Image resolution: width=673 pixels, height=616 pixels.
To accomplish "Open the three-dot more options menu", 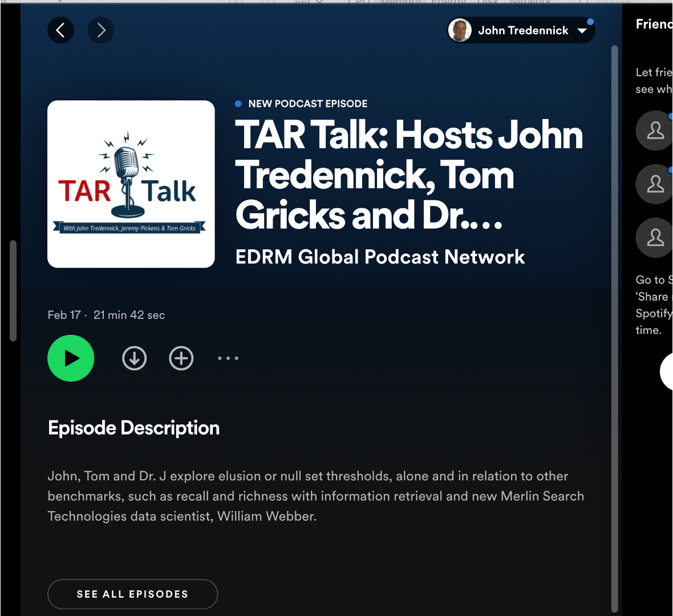I will (228, 358).
